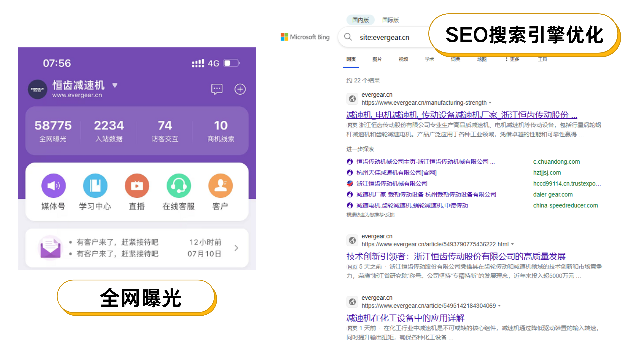The width and height of the screenshot is (644, 362).
Task: Tap the 10 商机线索 statistic
Action: click(x=221, y=131)
